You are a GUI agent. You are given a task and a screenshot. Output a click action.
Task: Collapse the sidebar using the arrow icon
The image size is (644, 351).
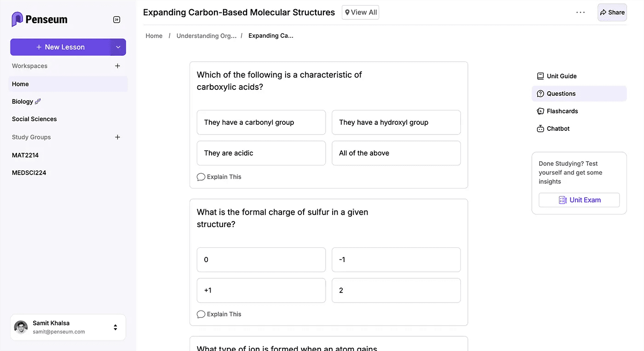[x=116, y=19]
